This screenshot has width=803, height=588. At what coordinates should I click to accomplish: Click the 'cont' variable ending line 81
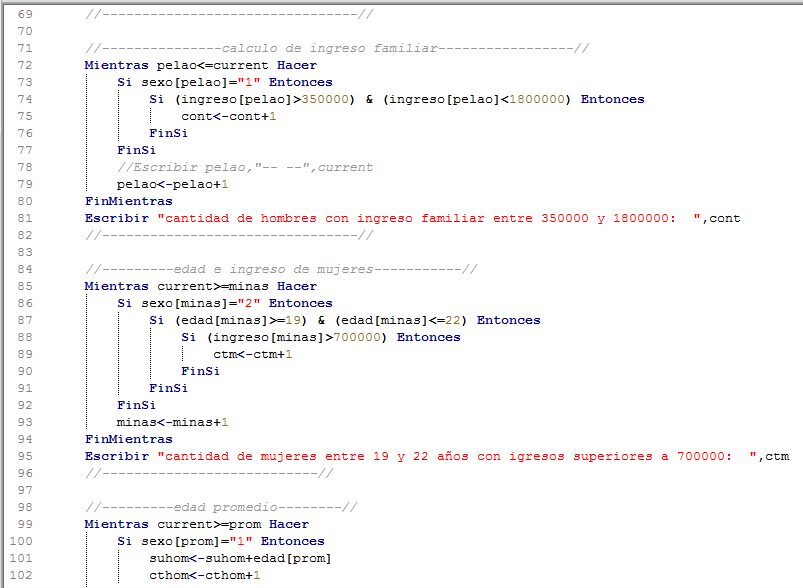point(725,218)
